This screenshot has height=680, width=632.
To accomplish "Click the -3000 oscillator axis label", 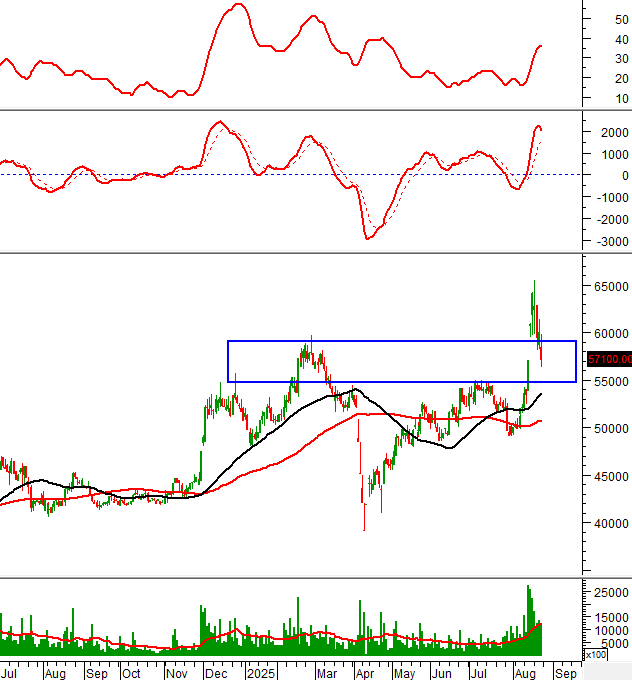I will 612,242.
